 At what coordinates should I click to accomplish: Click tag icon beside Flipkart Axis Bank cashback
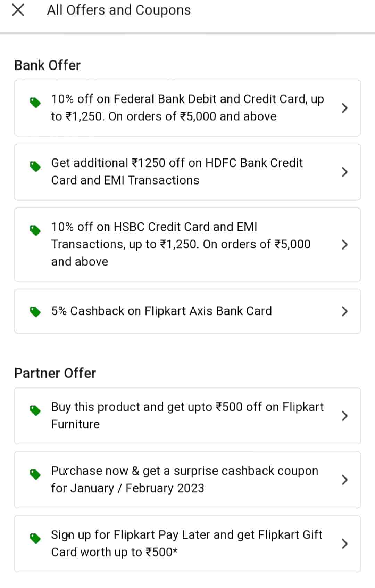(x=35, y=311)
